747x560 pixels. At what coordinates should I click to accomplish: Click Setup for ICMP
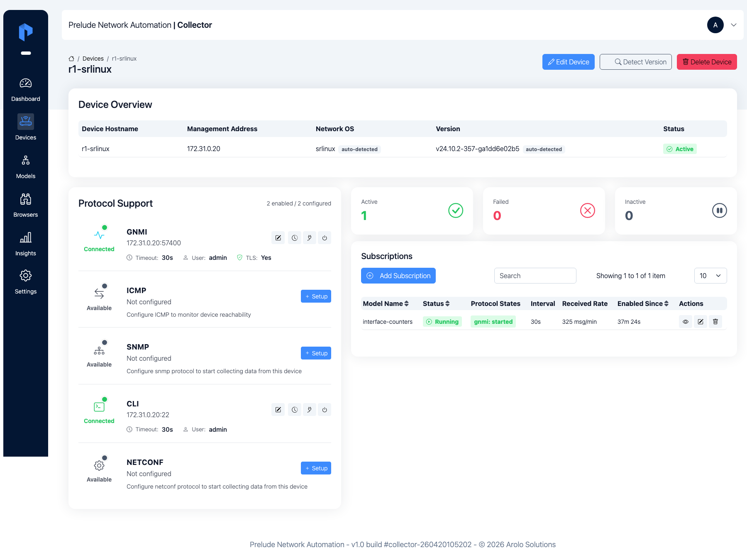316,296
